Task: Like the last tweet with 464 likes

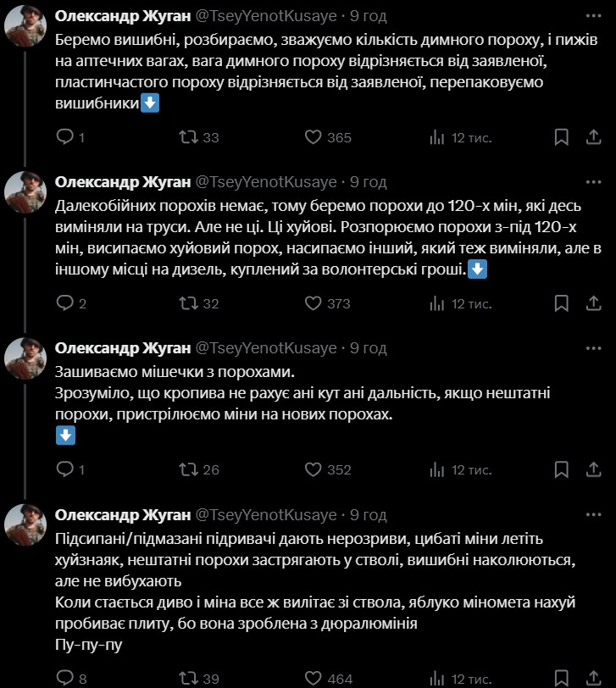Action: 314,678
